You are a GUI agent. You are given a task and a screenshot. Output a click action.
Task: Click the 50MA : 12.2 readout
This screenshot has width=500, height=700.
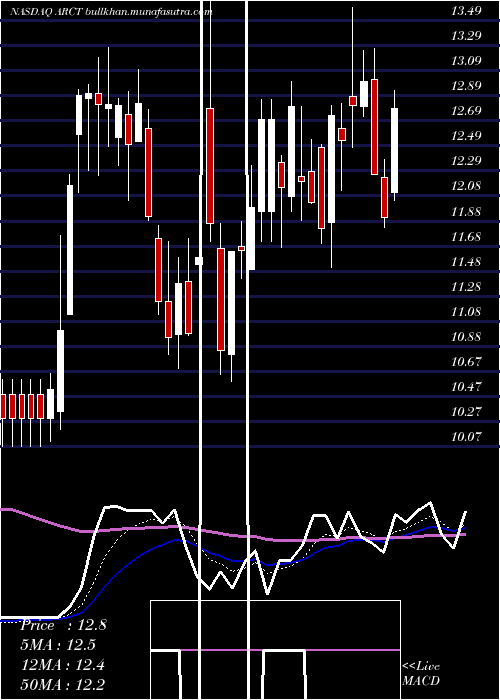63,685
